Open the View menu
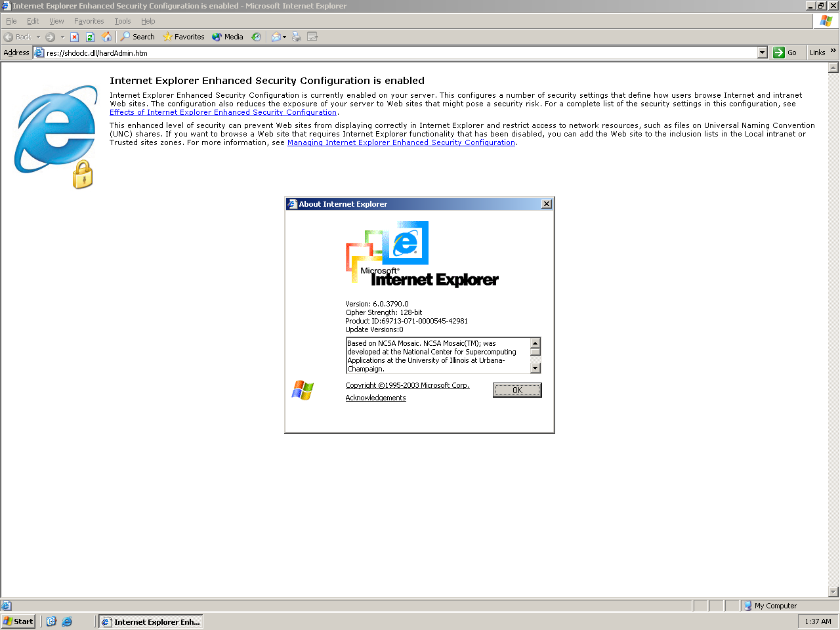The height and width of the screenshot is (630, 840). click(57, 21)
